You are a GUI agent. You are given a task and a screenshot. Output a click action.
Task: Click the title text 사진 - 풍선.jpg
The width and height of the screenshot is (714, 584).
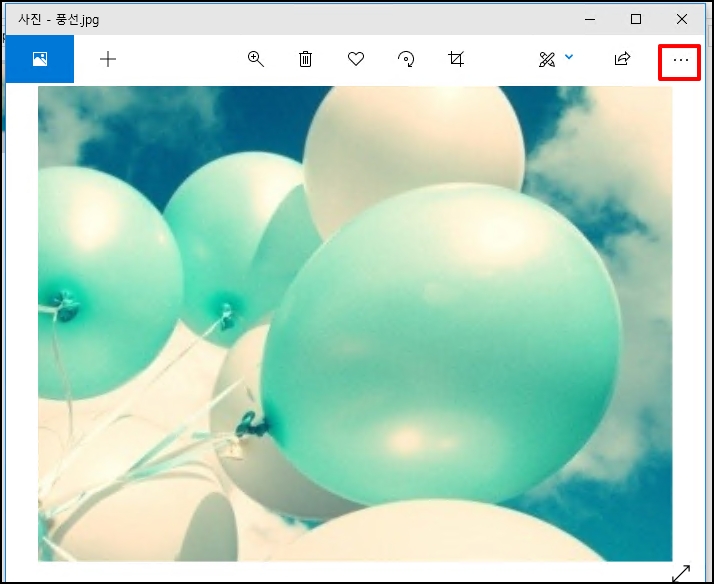point(59,20)
